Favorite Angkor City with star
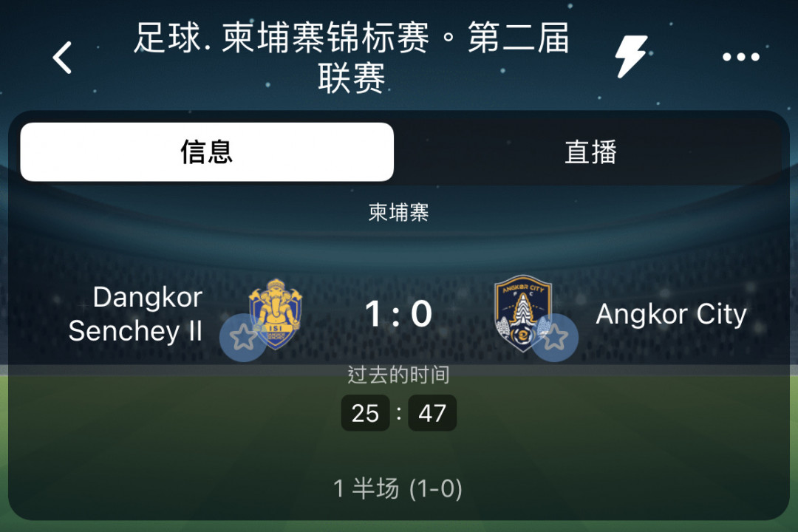The image size is (798, 532). (x=554, y=338)
